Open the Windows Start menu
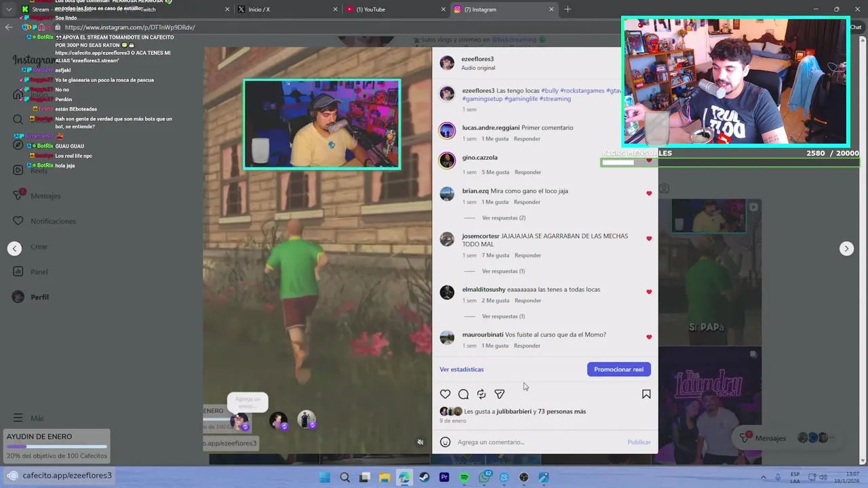 [x=325, y=477]
